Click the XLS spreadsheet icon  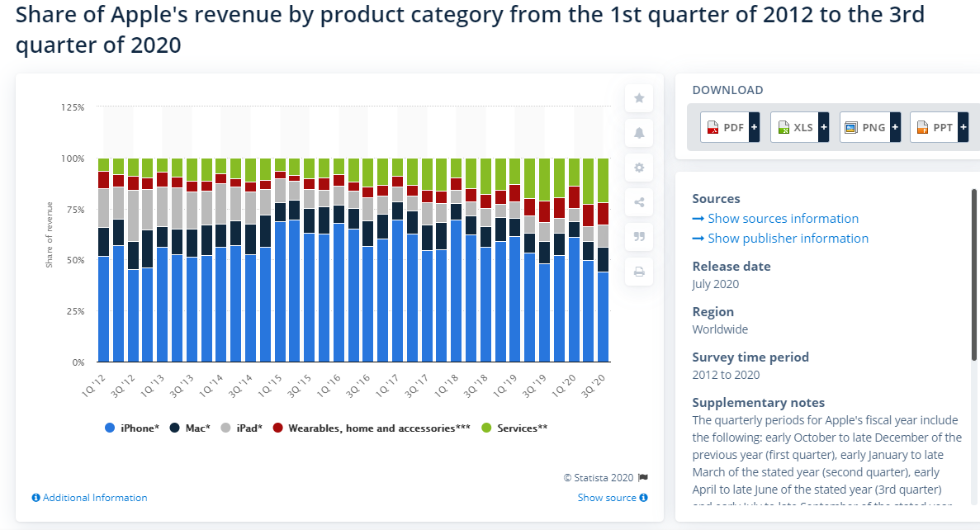pos(784,127)
